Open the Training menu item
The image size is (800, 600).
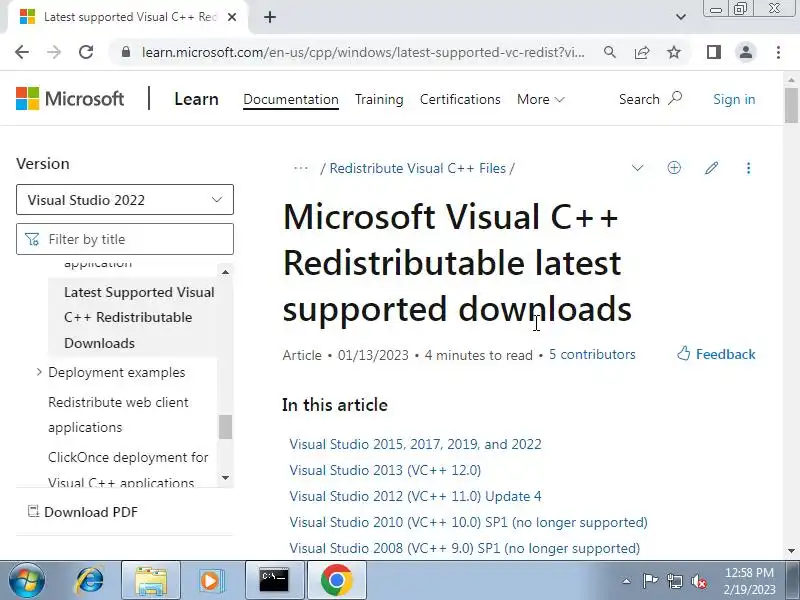point(379,99)
